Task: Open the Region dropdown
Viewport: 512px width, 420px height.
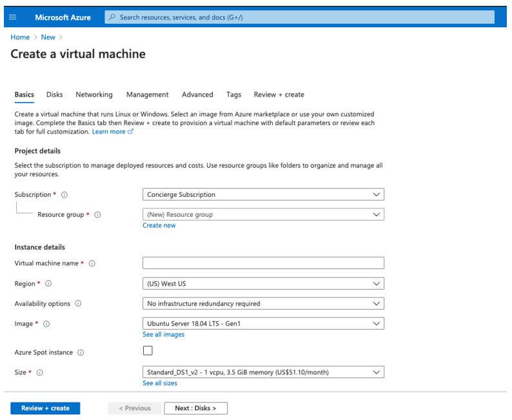Action: click(262, 283)
